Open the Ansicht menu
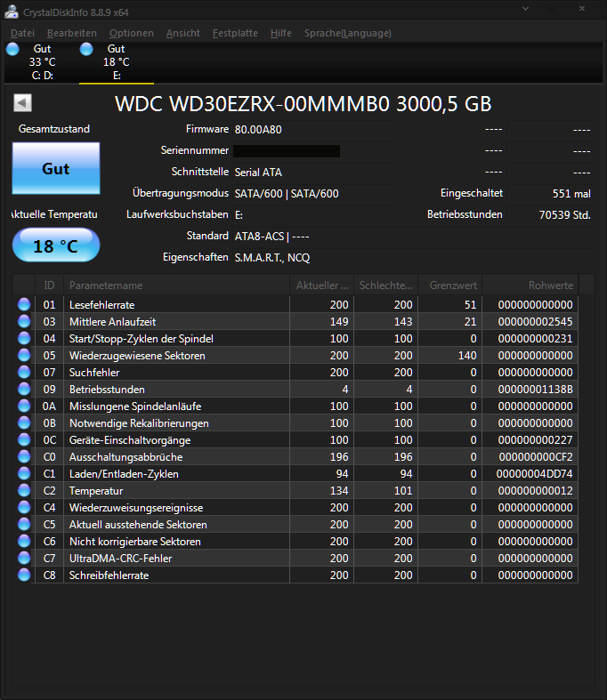607x700 pixels. pos(183,33)
